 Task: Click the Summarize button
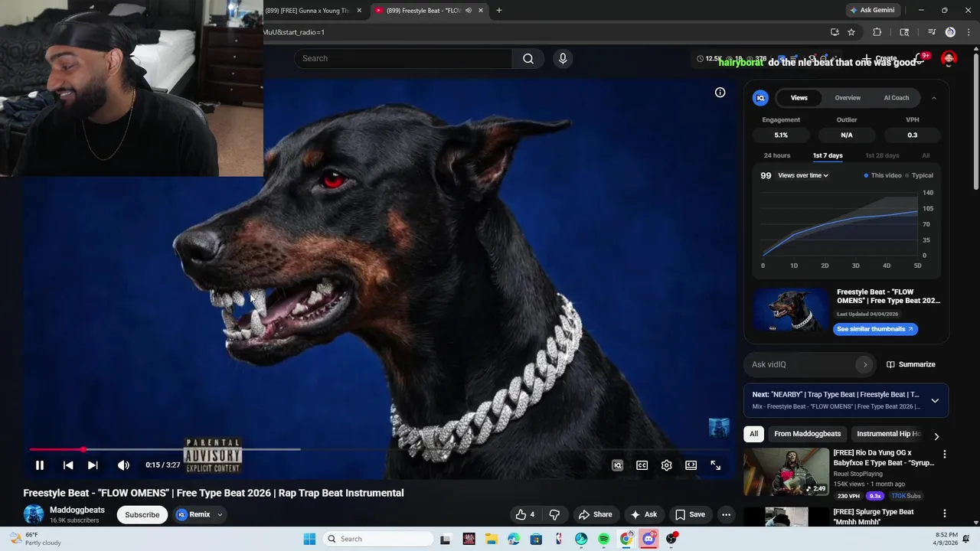(x=910, y=364)
